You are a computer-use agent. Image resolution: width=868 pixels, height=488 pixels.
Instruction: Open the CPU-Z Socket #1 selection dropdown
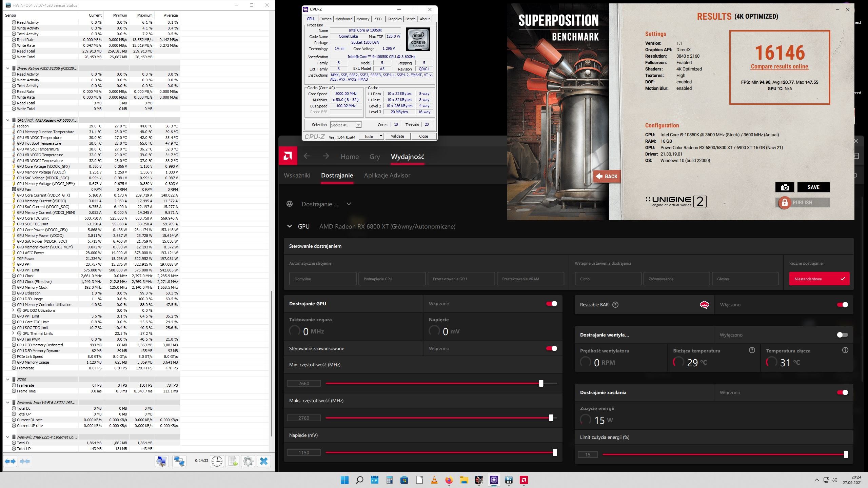tap(346, 125)
